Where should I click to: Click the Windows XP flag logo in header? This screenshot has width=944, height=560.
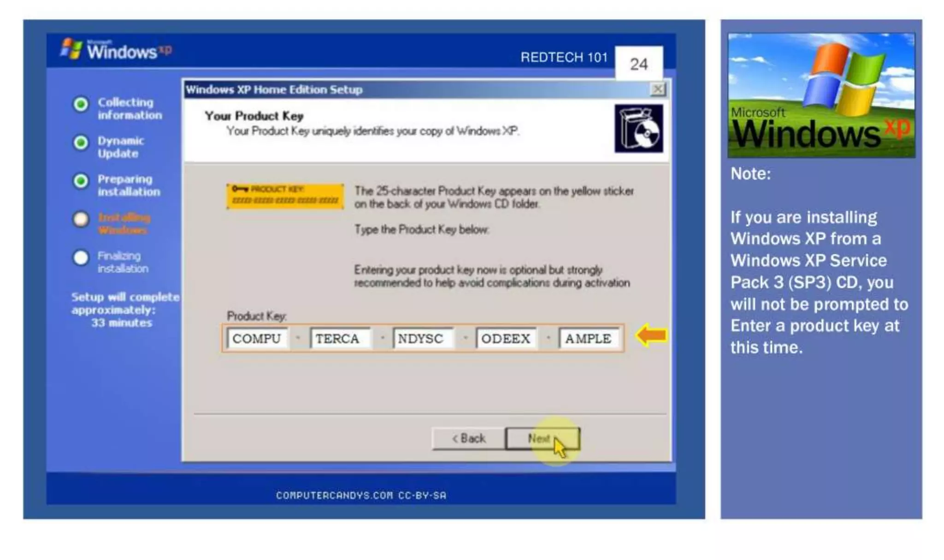pos(71,49)
